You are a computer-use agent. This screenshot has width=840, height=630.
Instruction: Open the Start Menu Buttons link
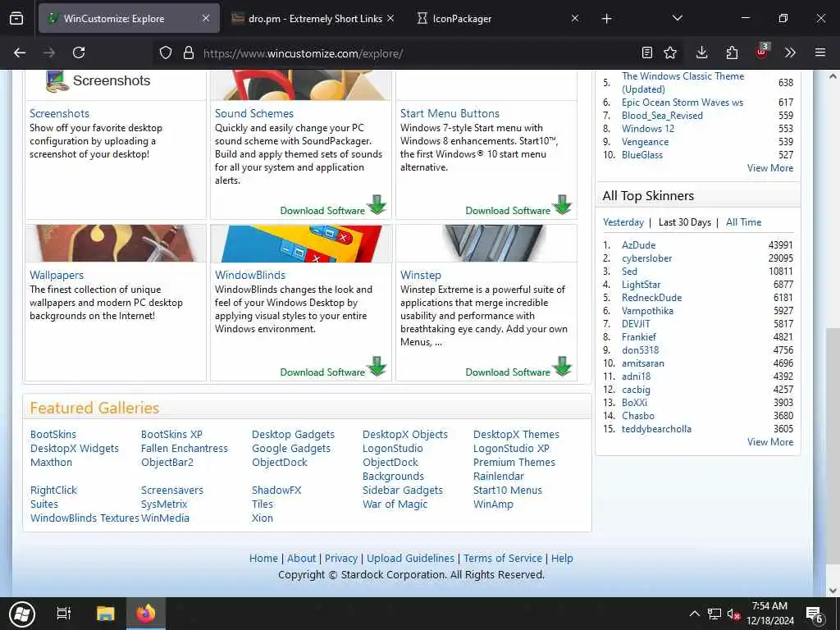[x=450, y=113]
